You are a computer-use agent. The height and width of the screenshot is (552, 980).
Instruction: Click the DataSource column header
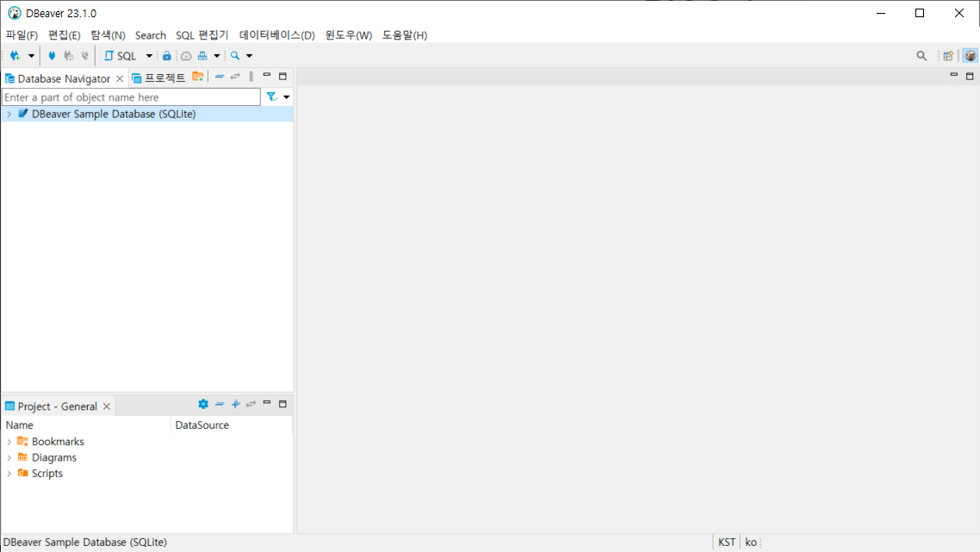(x=232, y=425)
